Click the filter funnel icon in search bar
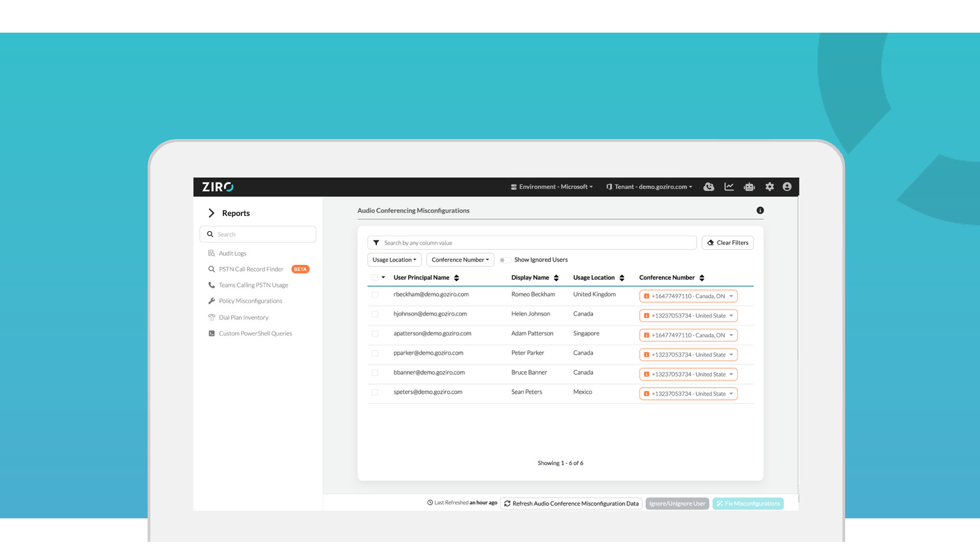980x551 pixels. [x=376, y=243]
